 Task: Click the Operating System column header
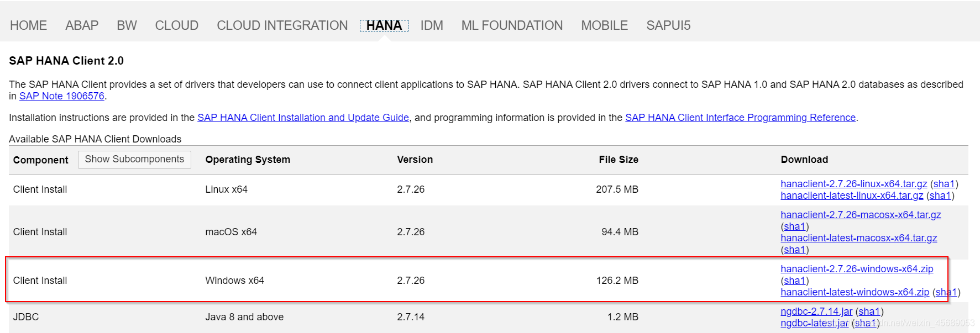tap(248, 160)
